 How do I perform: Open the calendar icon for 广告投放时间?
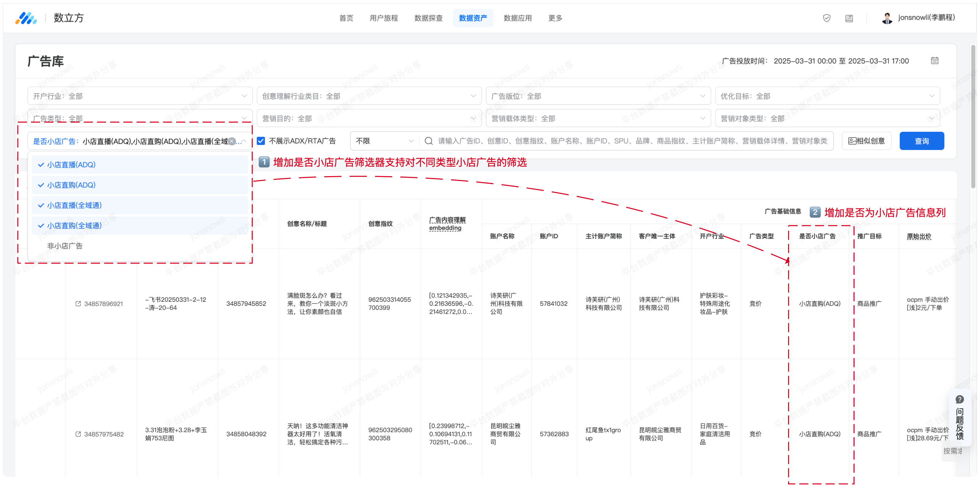(x=934, y=61)
